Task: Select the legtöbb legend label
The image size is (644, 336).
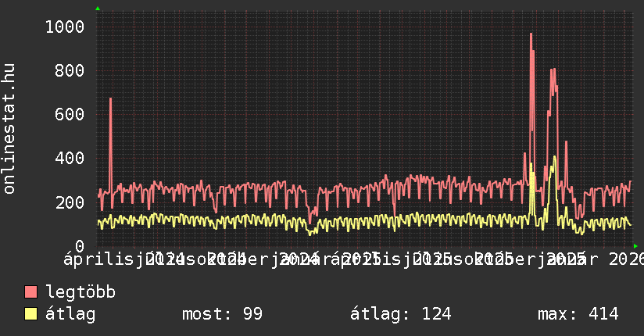Action: (80, 292)
